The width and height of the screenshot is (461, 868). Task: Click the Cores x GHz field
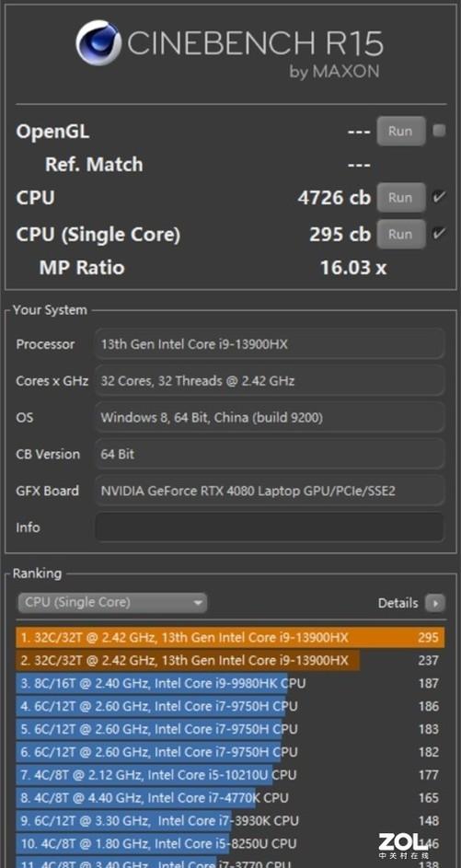pyautogui.click(x=270, y=380)
